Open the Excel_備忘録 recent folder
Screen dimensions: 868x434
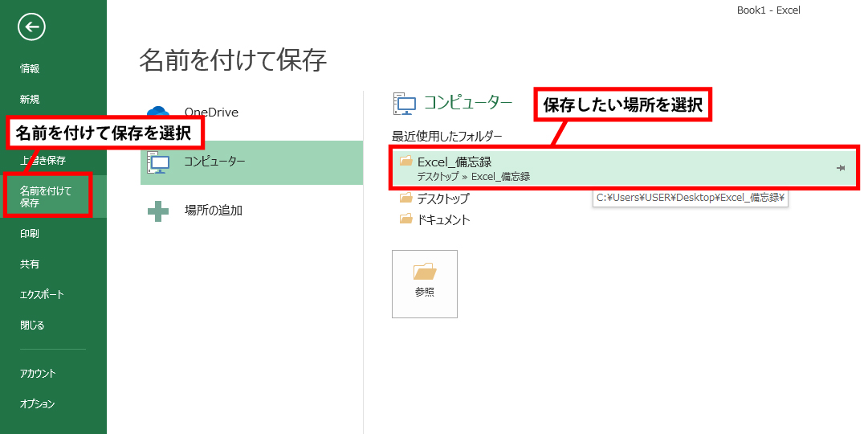[x=454, y=162]
